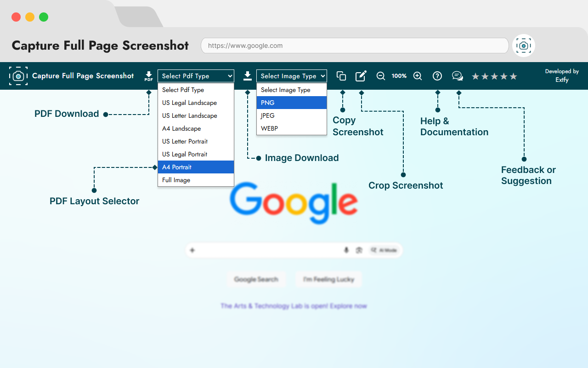Choose WEBP image type
Viewport: 588px width, 368px height.
[292, 128]
